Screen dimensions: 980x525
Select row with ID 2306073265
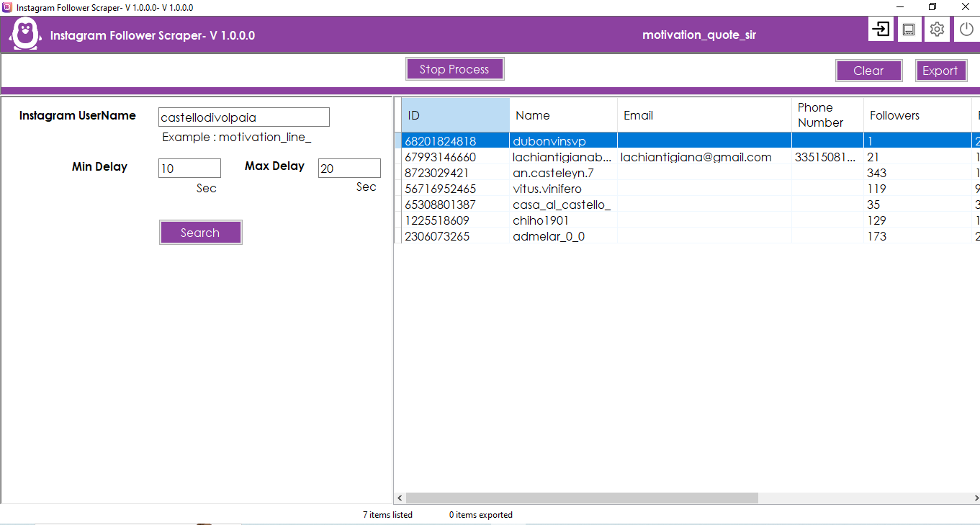(x=687, y=236)
